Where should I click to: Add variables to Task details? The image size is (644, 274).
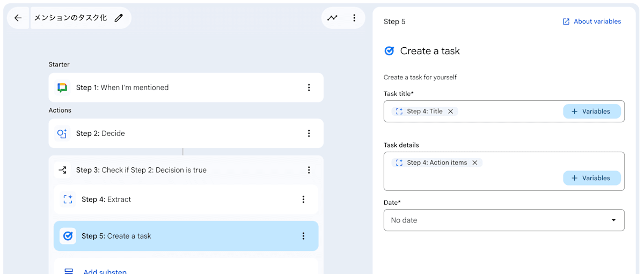coord(591,178)
